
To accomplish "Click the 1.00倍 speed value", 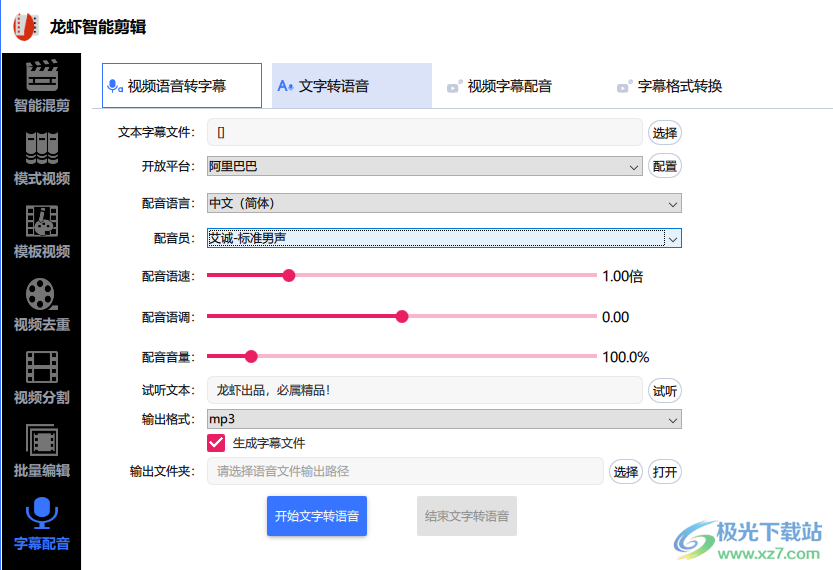I will point(623,276).
